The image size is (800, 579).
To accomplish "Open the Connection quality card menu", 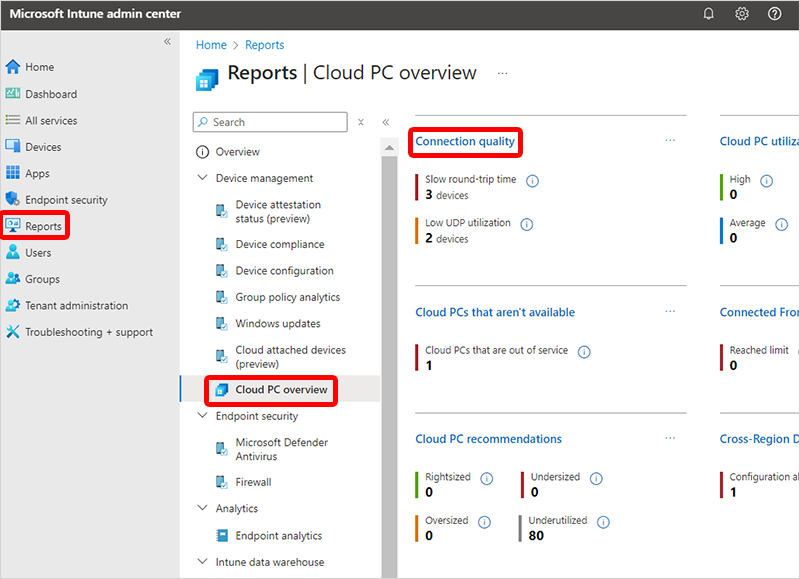I will click(x=670, y=141).
